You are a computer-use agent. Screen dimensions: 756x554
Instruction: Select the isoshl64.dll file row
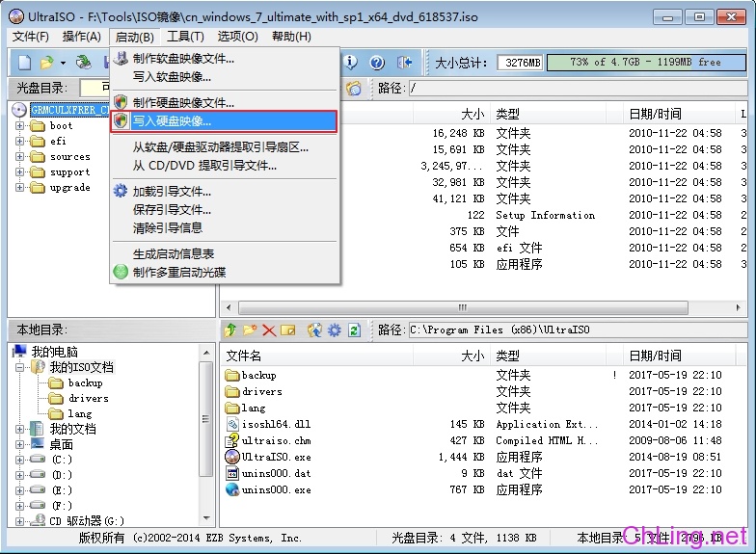484,424
